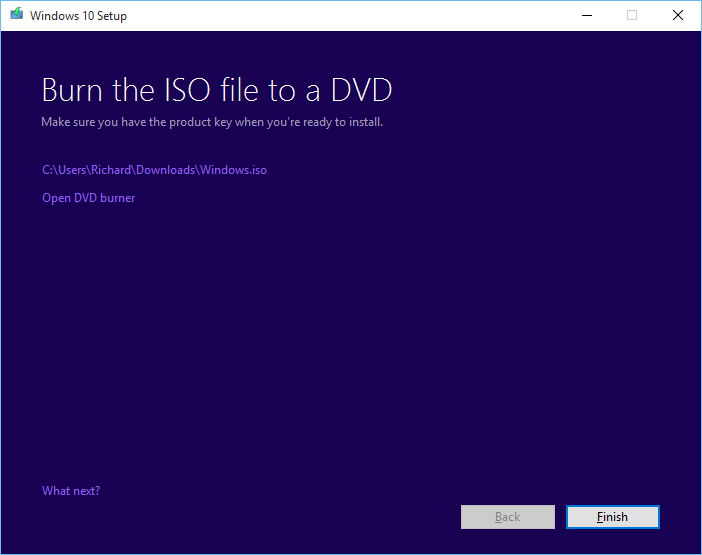702x555 pixels.
Task: Click the "Richard" segment of the ISO path
Action: [x=110, y=170]
